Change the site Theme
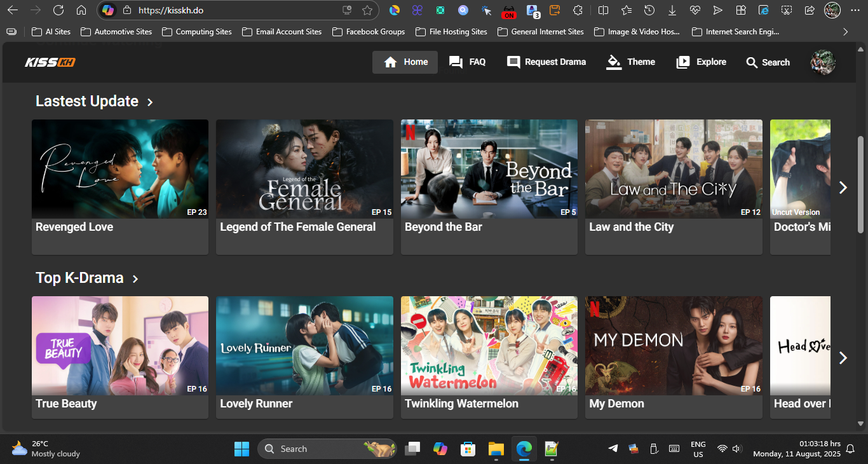The height and width of the screenshot is (464, 868). [630, 62]
